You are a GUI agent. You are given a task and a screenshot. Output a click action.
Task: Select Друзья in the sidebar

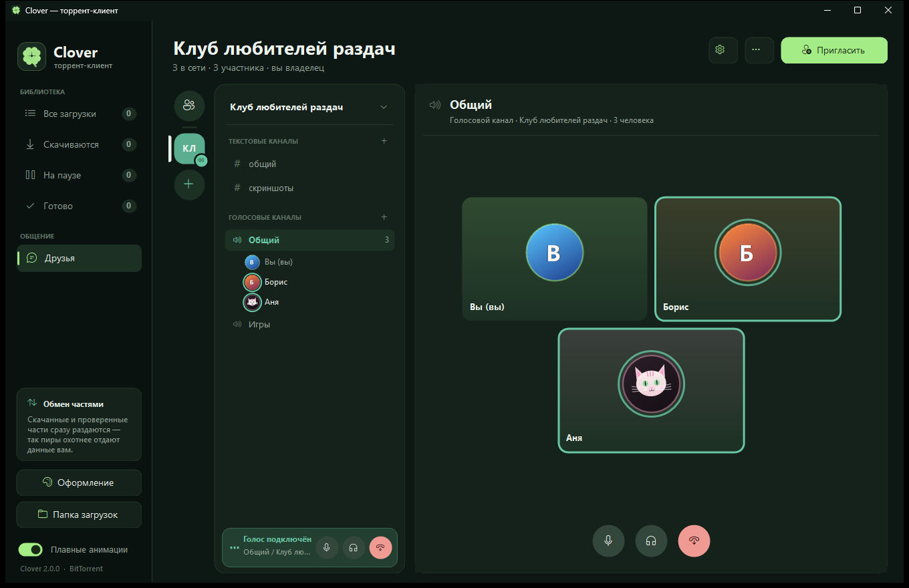80,258
